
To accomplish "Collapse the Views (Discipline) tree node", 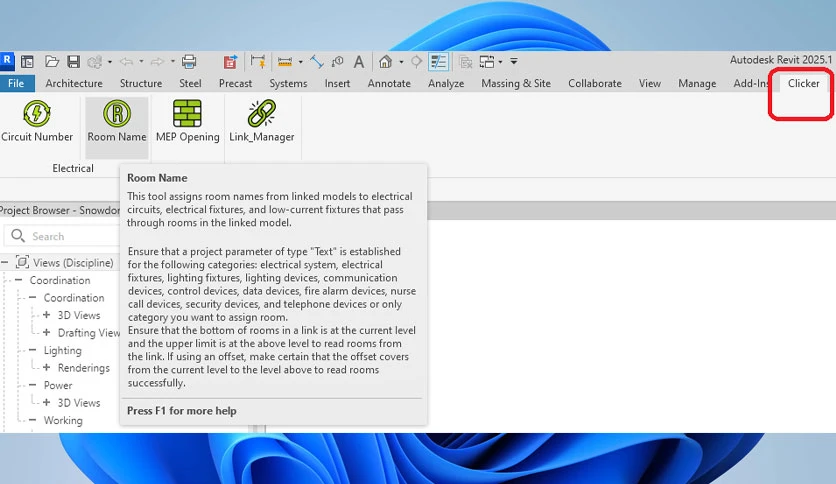I will pyautogui.click(x=4, y=262).
